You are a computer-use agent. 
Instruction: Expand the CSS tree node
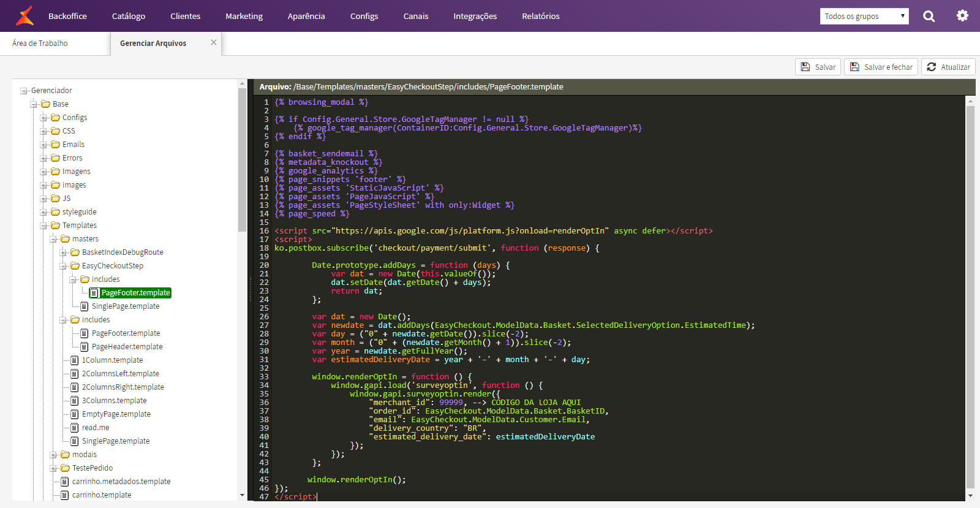pyautogui.click(x=44, y=132)
